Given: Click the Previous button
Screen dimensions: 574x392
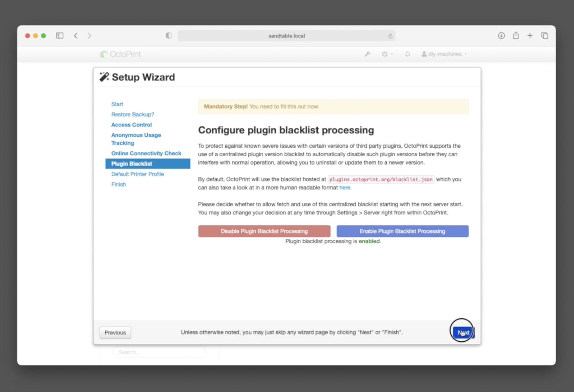Looking at the screenshot, I should [x=115, y=333].
